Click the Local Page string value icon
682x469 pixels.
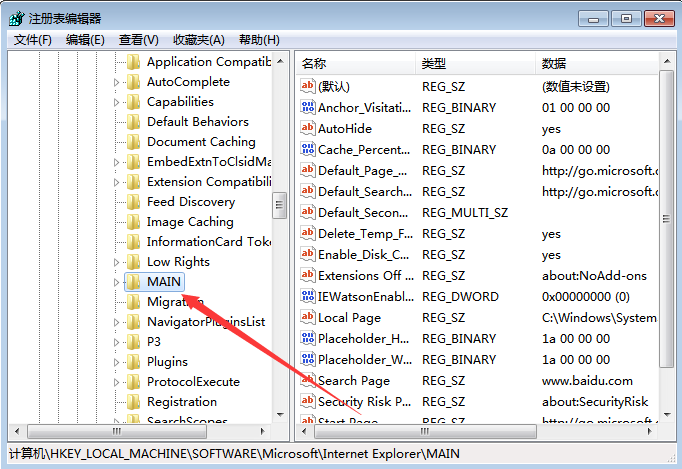coord(308,317)
